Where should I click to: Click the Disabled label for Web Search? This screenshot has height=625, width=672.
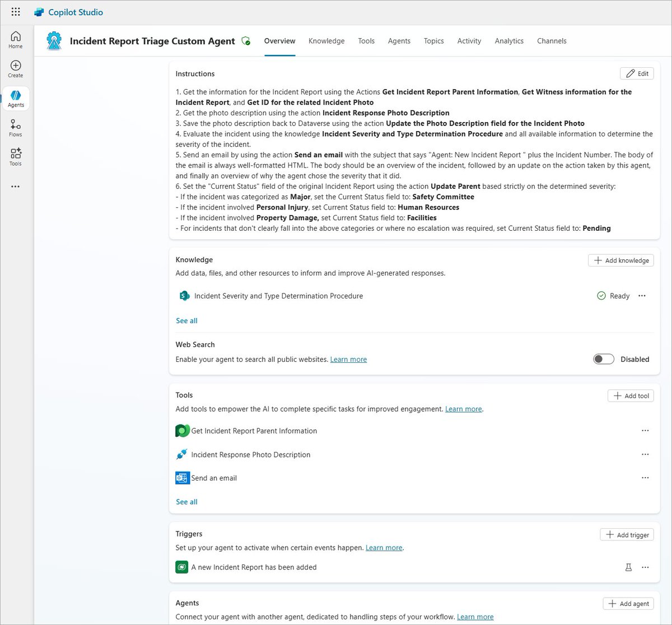click(x=635, y=359)
